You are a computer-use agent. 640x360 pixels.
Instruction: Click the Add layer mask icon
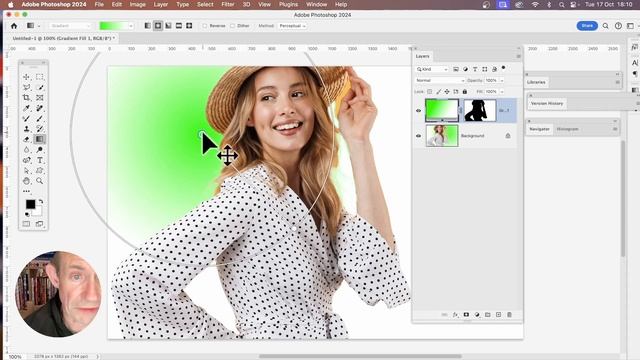point(466,315)
